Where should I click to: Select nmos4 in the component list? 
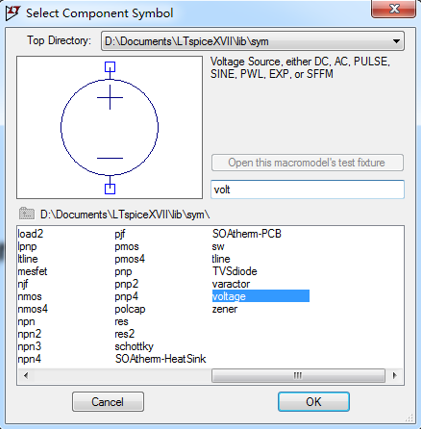[33, 309]
